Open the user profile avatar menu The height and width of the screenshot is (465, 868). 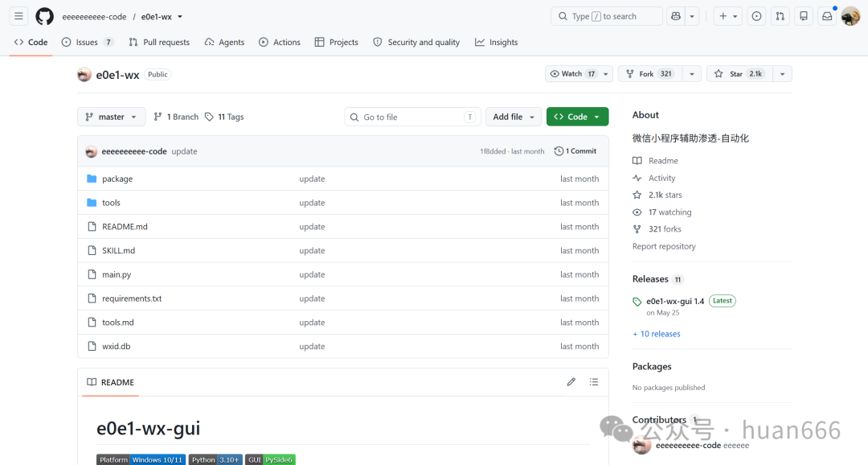click(x=850, y=17)
